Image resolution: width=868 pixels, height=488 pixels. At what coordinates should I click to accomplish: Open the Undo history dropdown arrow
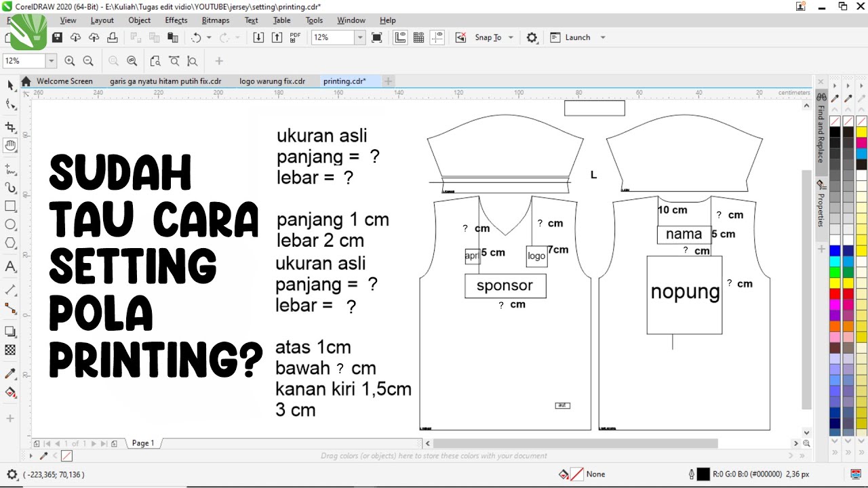[x=209, y=37]
